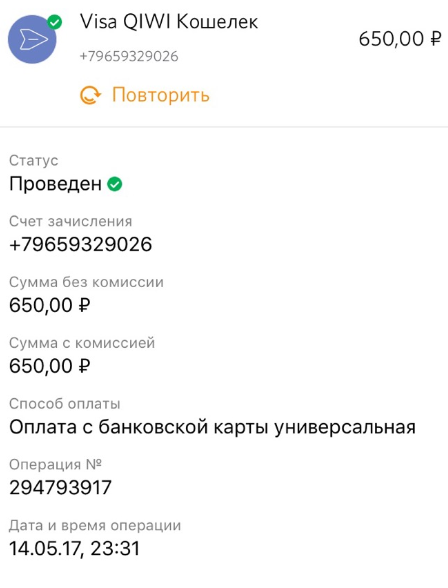Tap the Счет зачисления label
This screenshot has width=448, height=588.
point(70,221)
